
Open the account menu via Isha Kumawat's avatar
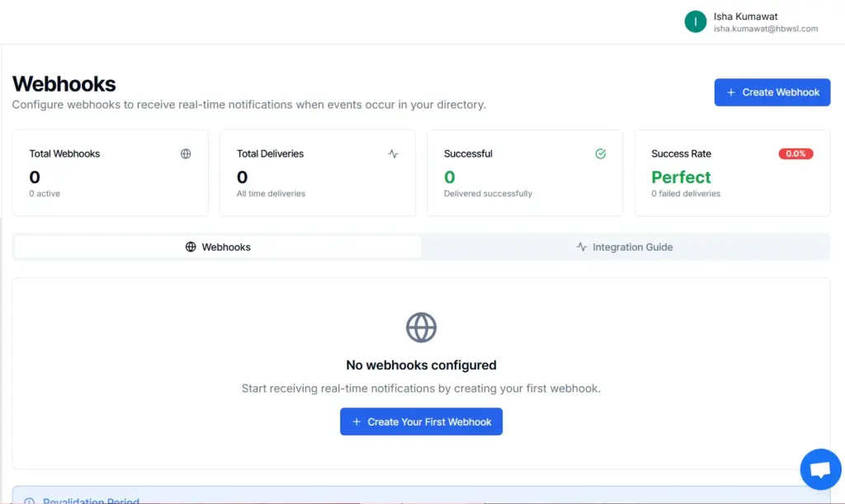pos(694,21)
